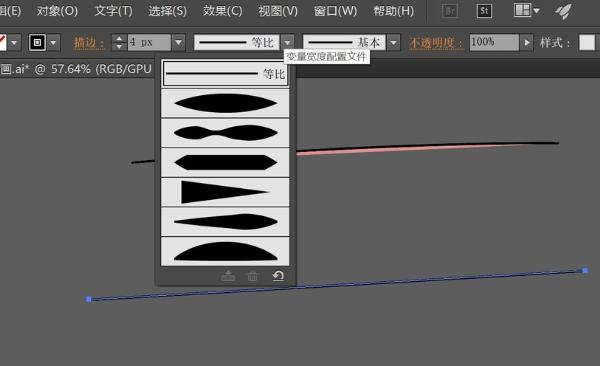The height and width of the screenshot is (366, 600).
Task: Select the lens-shaped width profile
Action: [x=225, y=103]
